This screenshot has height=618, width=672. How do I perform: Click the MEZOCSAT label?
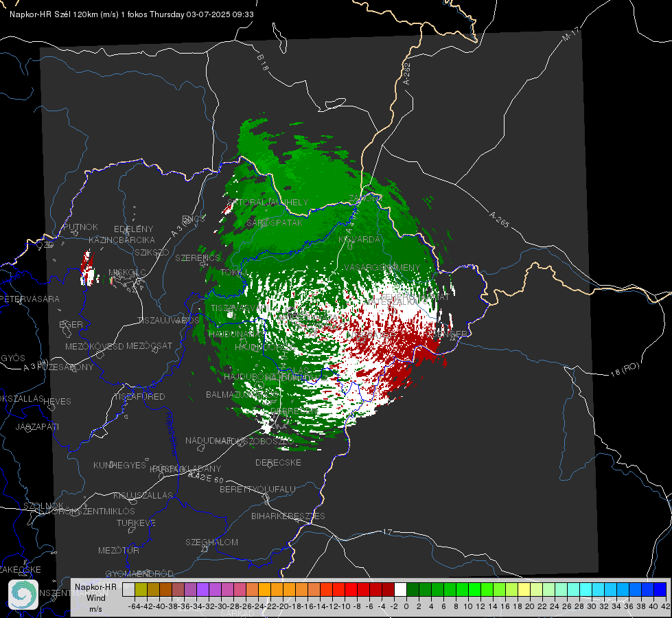(x=149, y=345)
